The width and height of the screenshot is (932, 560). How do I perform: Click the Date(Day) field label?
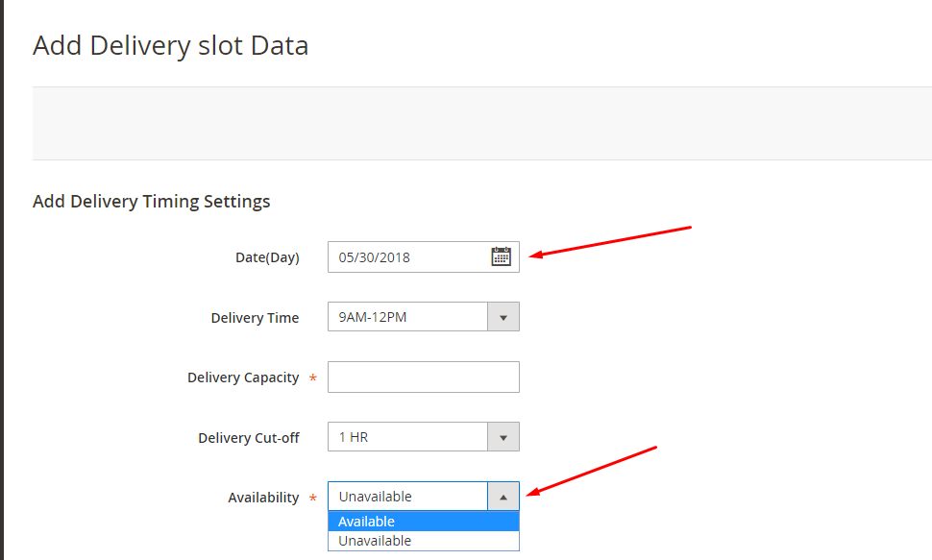[267, 257]
